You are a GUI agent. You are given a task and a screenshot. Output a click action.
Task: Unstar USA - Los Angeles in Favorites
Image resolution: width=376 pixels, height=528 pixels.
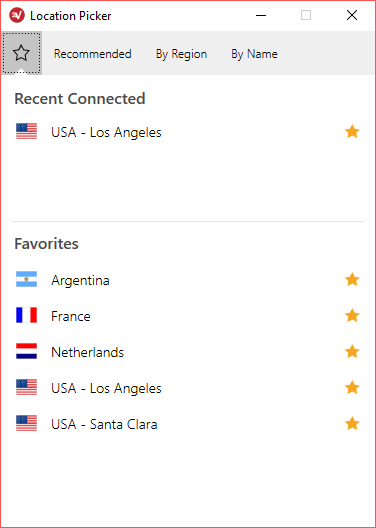[x=352, y=388]
